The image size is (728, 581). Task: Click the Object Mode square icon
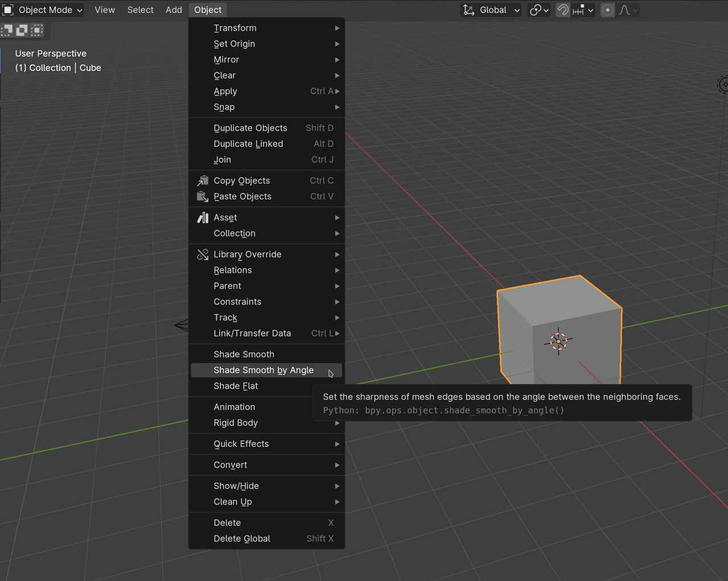click(x=8, y=10)
